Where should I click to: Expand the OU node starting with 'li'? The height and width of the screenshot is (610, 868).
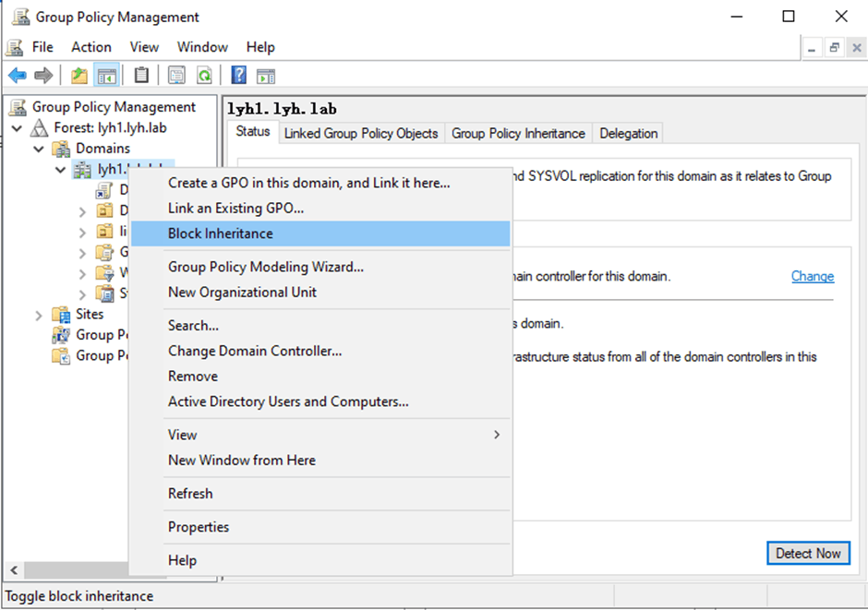pyautogui.click(x=82, y=233)
